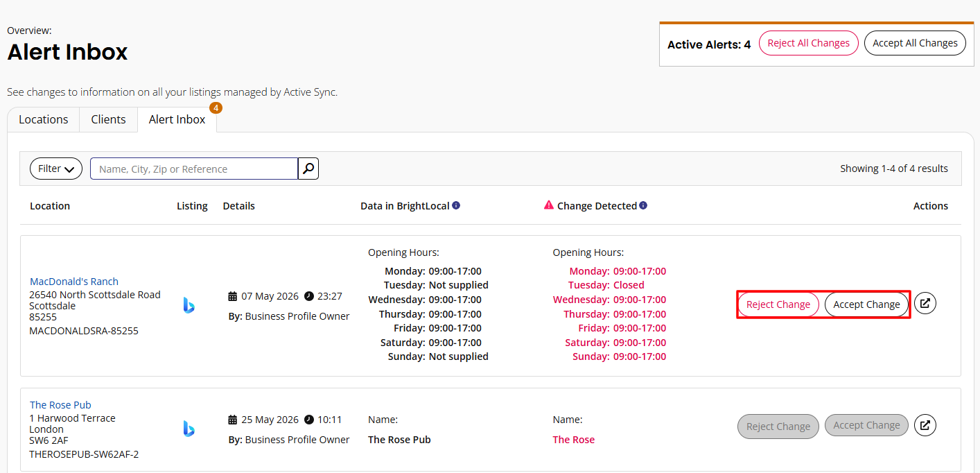Focus the Name, City, Zip search field
The width and height of the screenshot is (980, 473).
pyautogui.click(x=194, y=169)
